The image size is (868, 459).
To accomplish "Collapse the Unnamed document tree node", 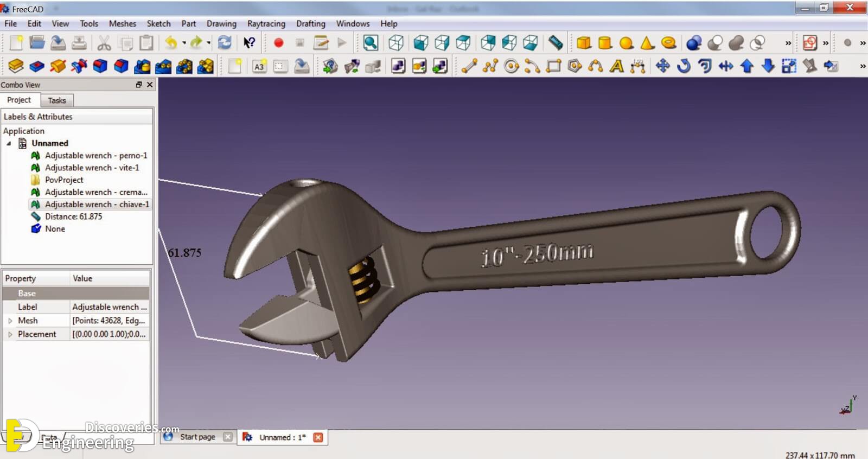I will (x=9, y=143).
